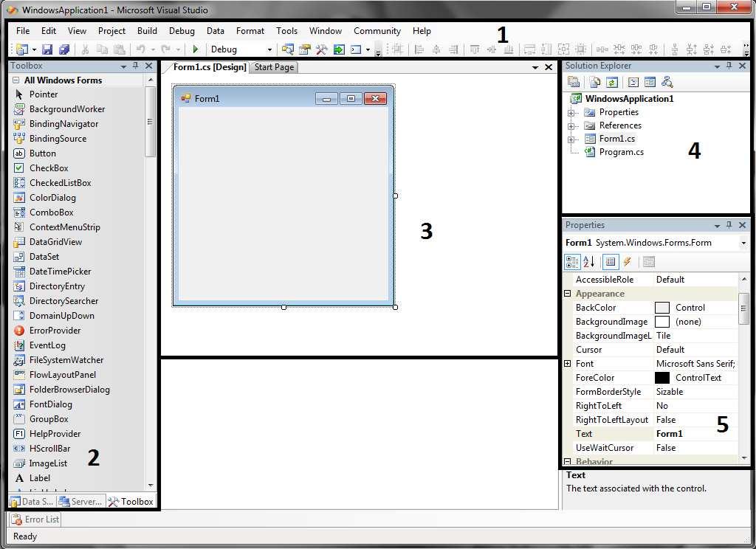Select the Pointer tool in Toolbox

tap(44, 94)
